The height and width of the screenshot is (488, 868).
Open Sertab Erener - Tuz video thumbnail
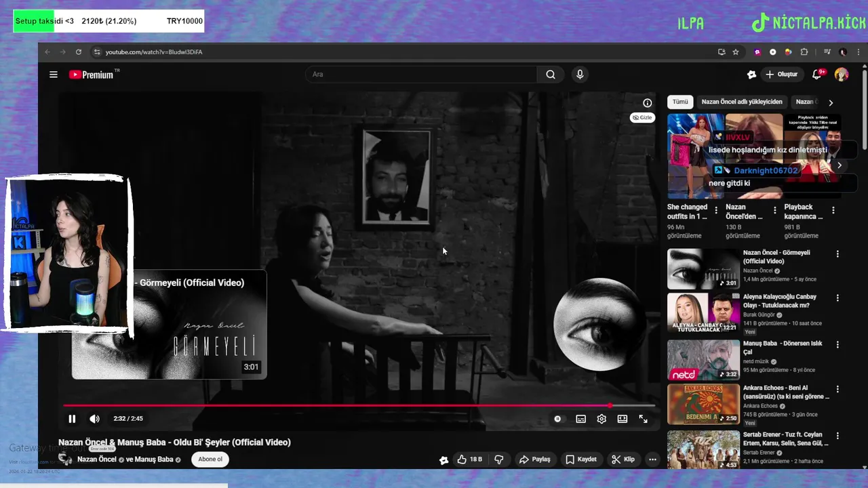click(x=703, y=449)
